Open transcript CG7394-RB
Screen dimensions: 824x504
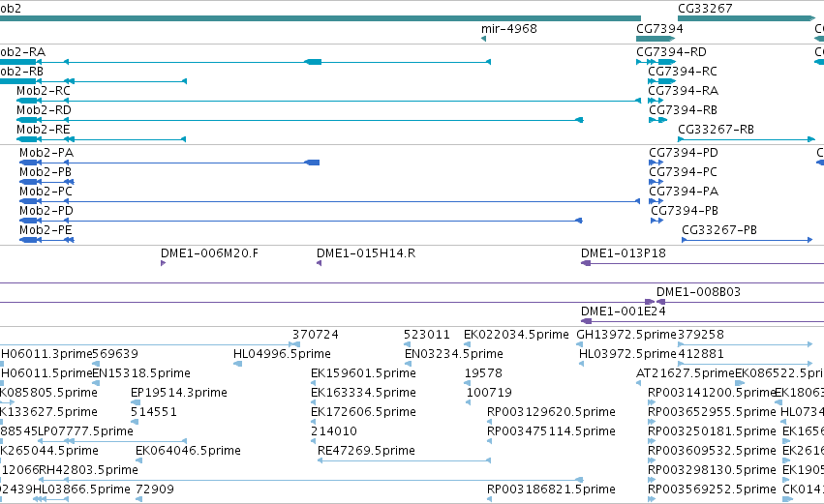click(683, 109)
